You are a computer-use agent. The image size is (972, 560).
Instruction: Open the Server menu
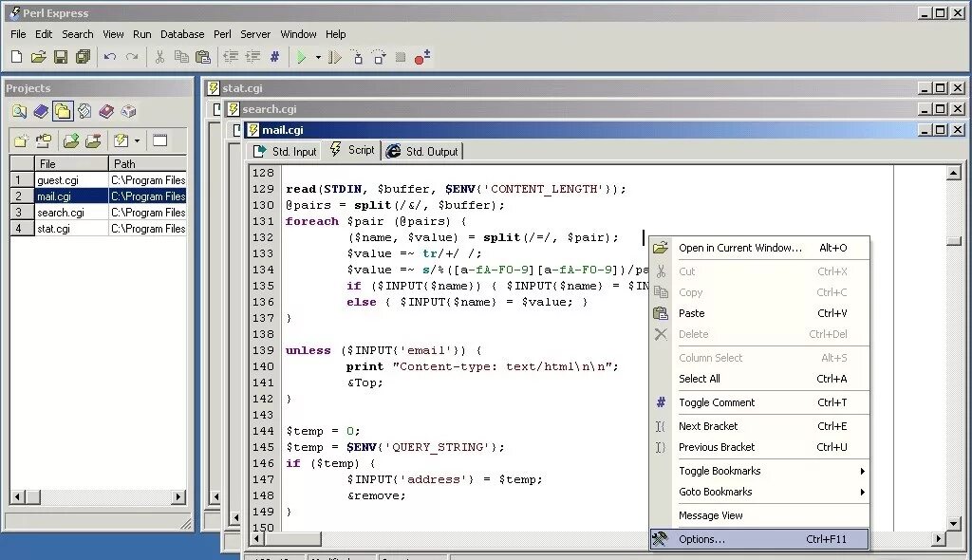coord(255,34)
